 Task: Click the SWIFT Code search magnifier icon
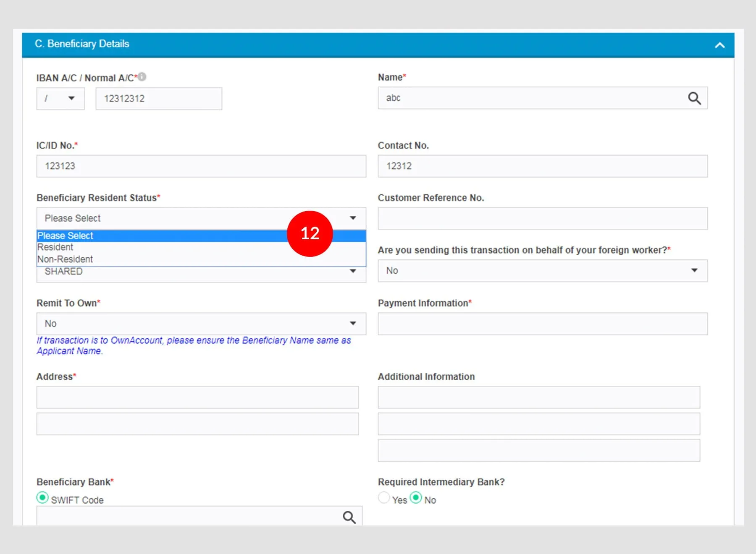click(x=349, y=517)
